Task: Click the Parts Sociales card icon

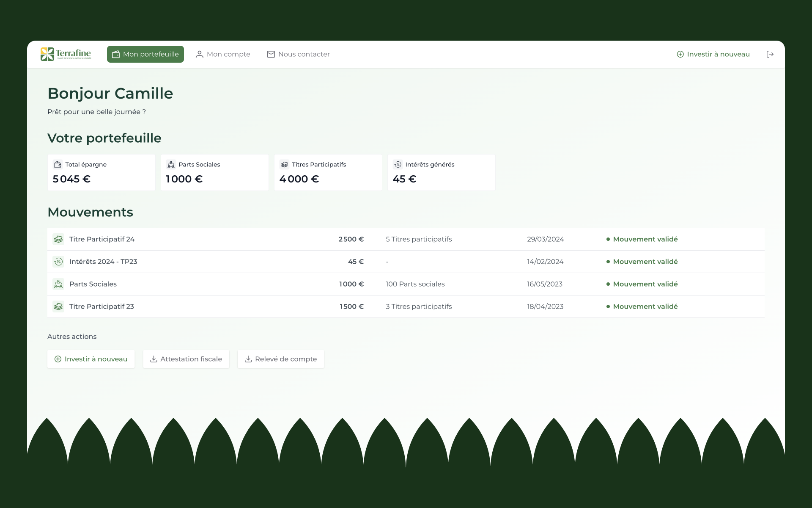Action: point(171,165)
